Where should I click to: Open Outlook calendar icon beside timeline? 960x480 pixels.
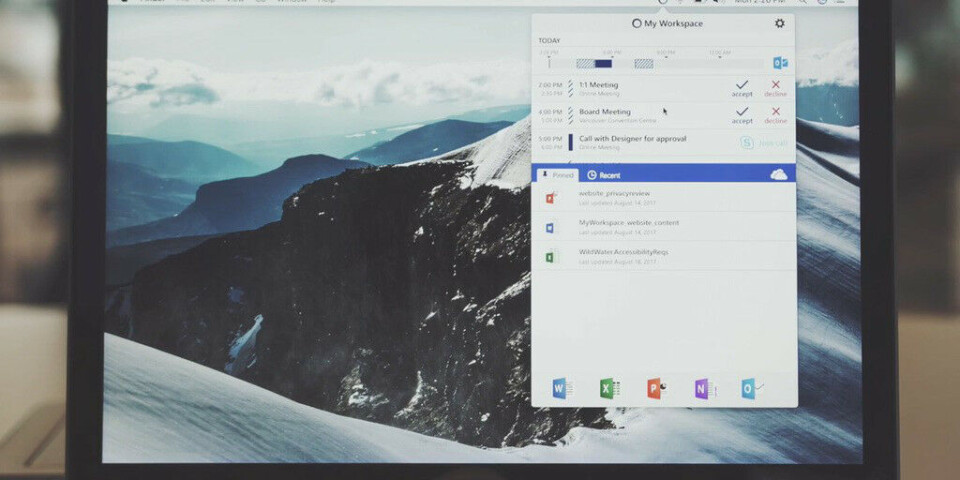click(780, 62)
